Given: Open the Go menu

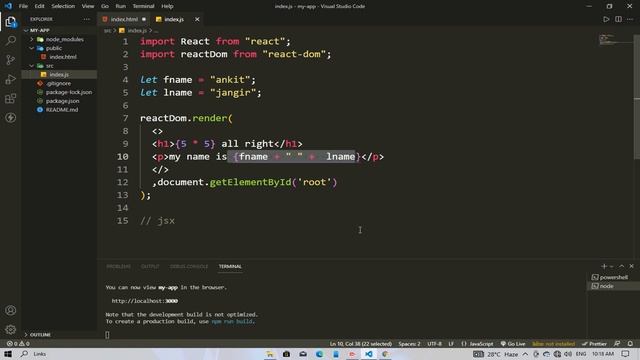Looking at the screenshot, I should [x=105, y=6].
